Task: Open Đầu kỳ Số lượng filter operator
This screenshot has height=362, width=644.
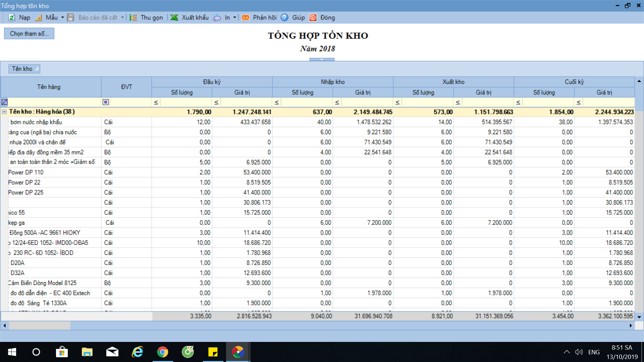Action: coord(156,102)
